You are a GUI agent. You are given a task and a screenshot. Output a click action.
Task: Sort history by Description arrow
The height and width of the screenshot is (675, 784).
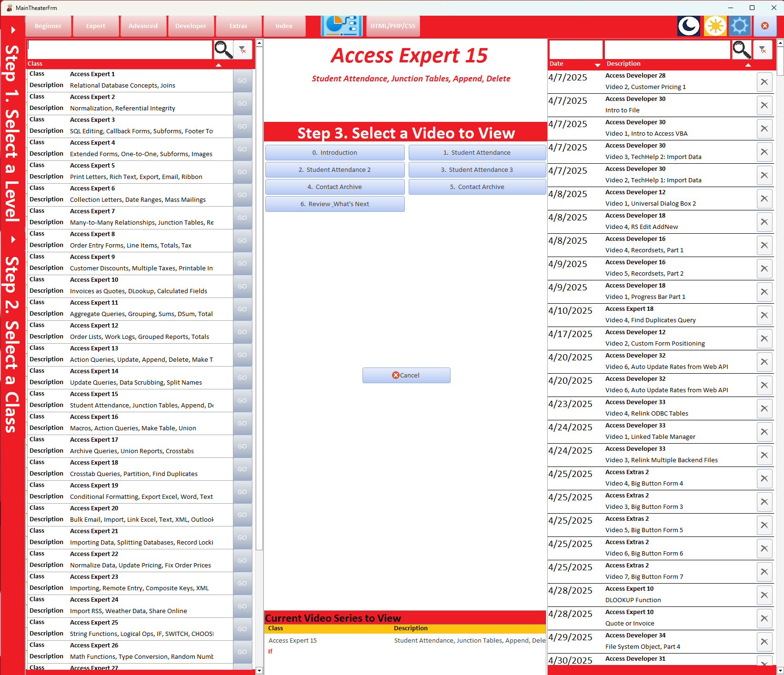click(x=748, y=65)
